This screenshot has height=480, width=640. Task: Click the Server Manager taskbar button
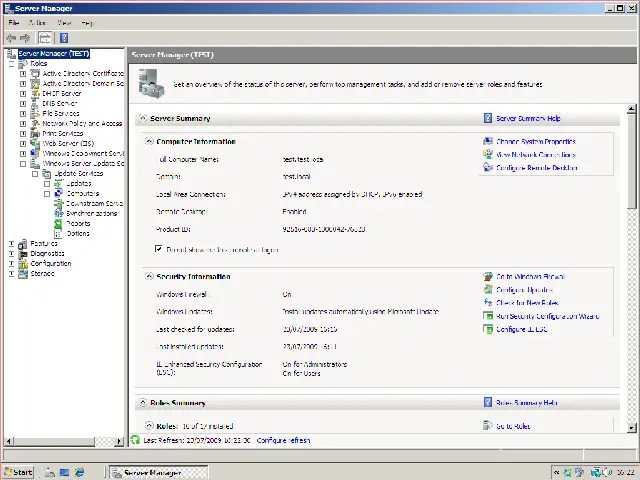[x=159, y=472]
